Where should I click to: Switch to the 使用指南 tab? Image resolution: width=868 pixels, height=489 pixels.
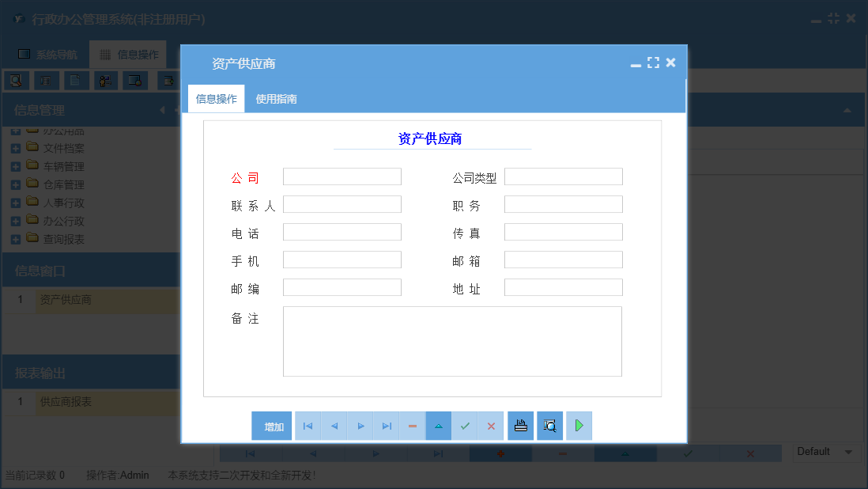(277, 98)
